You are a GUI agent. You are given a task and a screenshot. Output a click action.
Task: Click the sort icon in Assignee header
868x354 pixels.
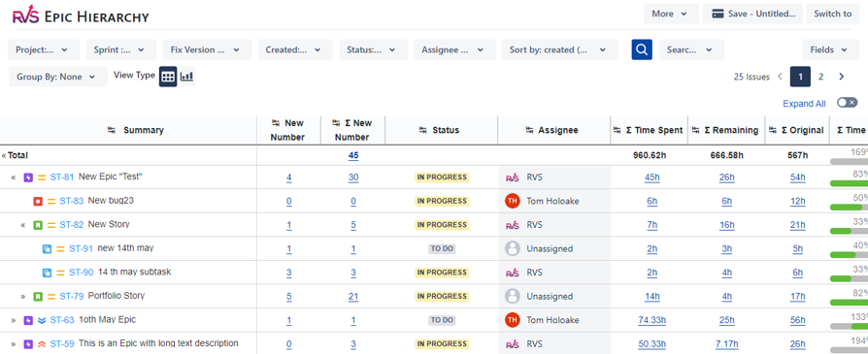click(528, 131)
